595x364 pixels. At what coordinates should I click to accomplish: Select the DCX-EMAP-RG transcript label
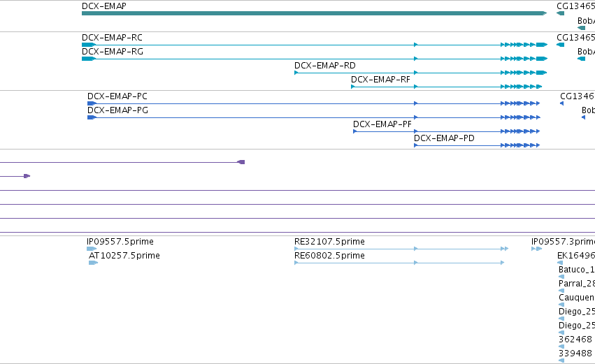113,52
